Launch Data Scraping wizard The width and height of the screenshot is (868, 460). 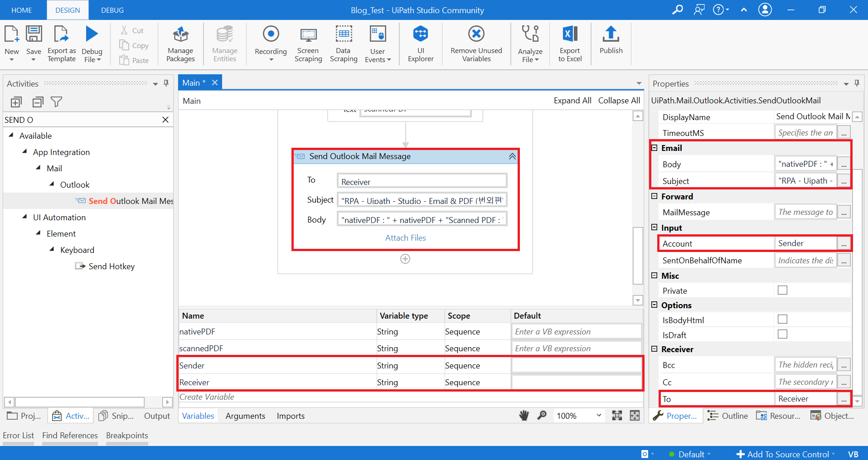[x=344, y=44]
